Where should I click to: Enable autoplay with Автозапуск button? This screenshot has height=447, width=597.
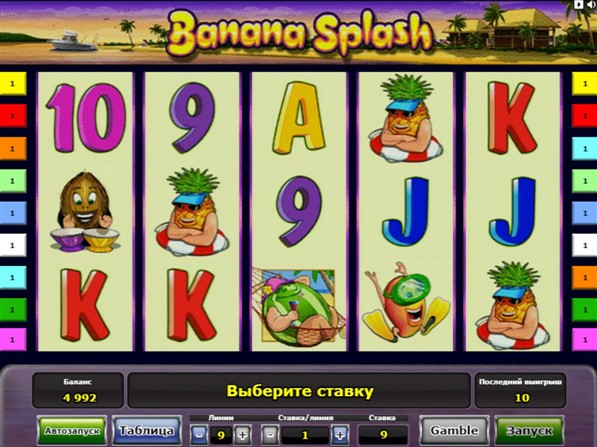click(72, 431)
